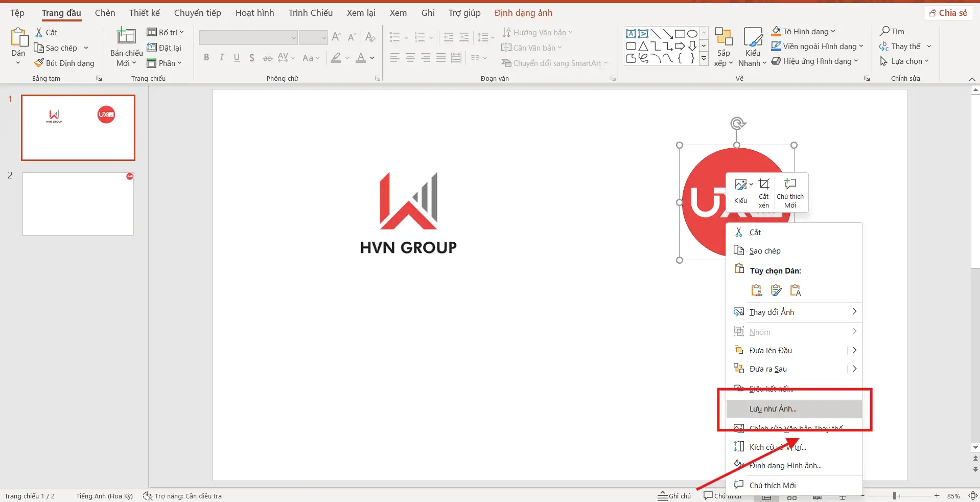Open the Bố trí layout dropdown
The image size is (980, 502).
pos(165,32)
